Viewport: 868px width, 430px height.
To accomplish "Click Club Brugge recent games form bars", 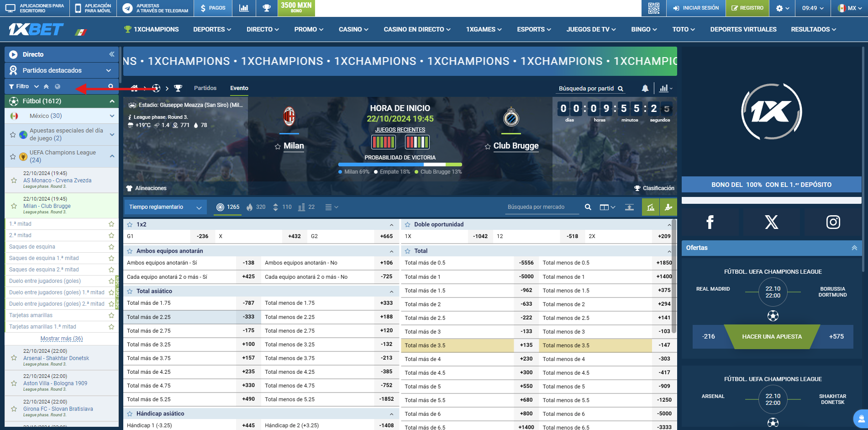I will (417, 143).
